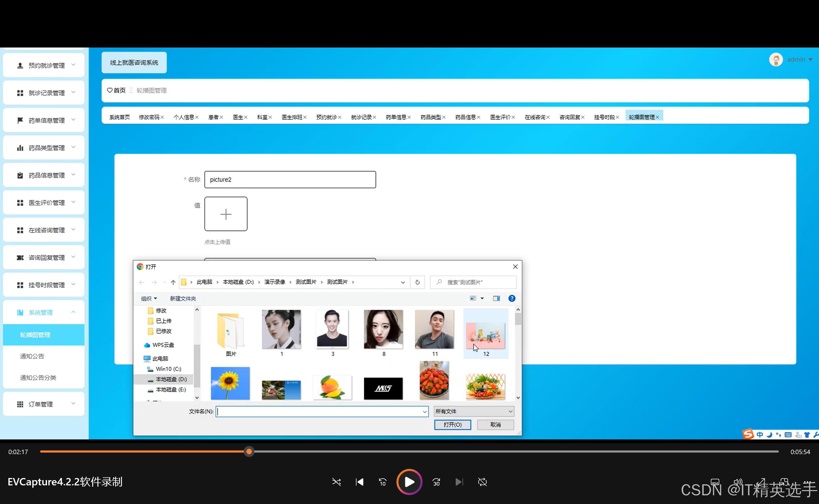Skip forward 30 seconds

[436, 482]
